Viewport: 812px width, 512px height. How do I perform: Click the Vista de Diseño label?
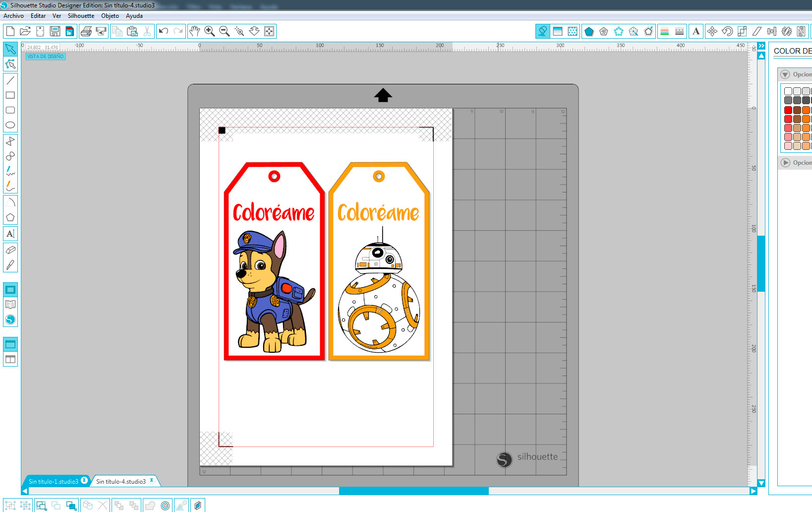point(46,57)
